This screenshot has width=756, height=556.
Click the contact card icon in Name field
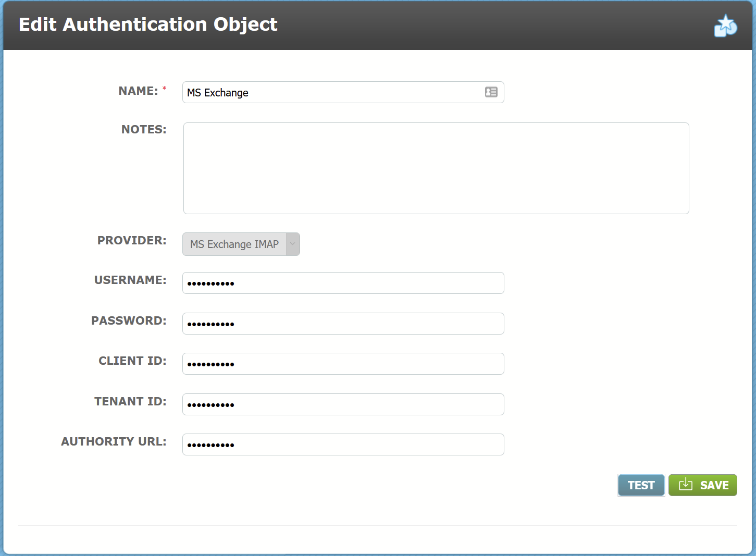tap(491, 92)
